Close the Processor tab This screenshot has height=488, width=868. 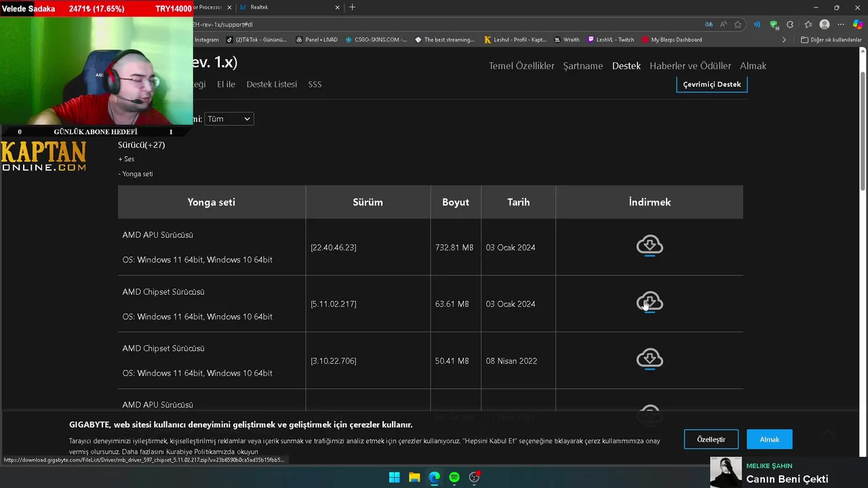pos(229,7)
